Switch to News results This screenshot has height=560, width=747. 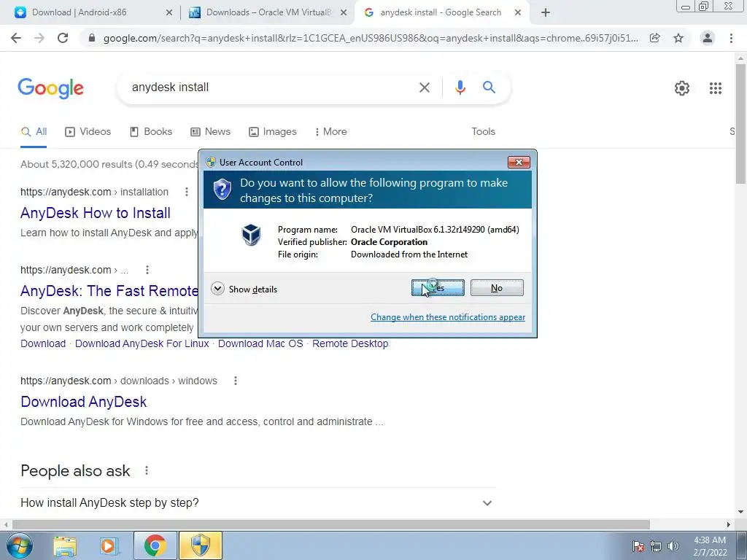coord(211,131)
